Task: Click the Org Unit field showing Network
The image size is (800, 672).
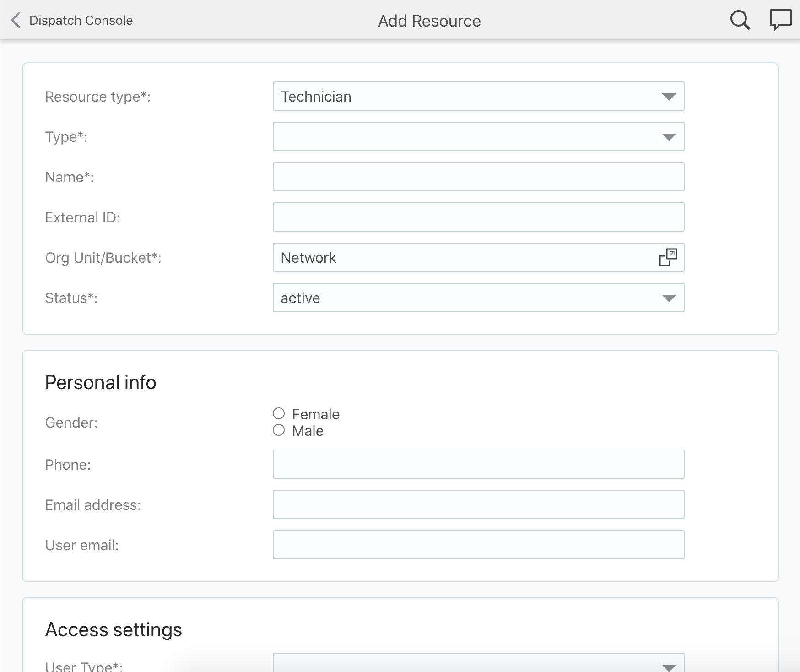Action: coord(458,257)
